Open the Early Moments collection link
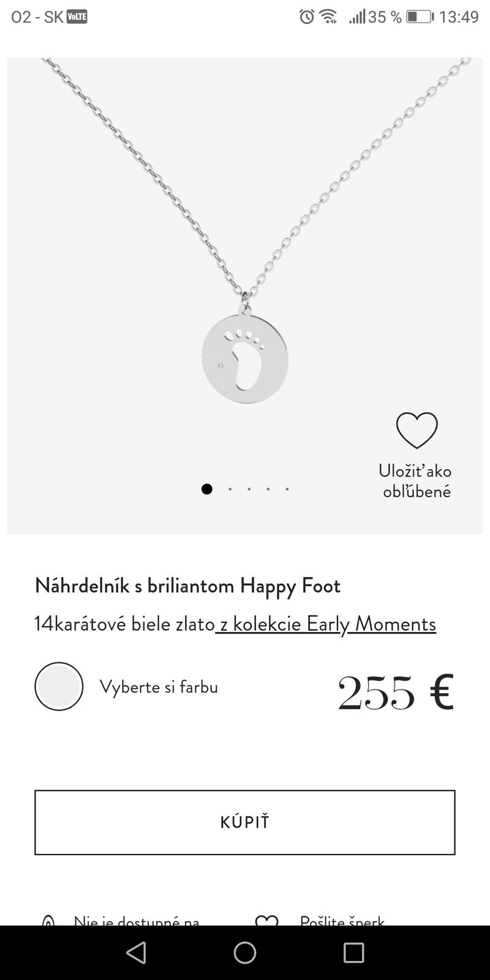 [x=326, y=624]
